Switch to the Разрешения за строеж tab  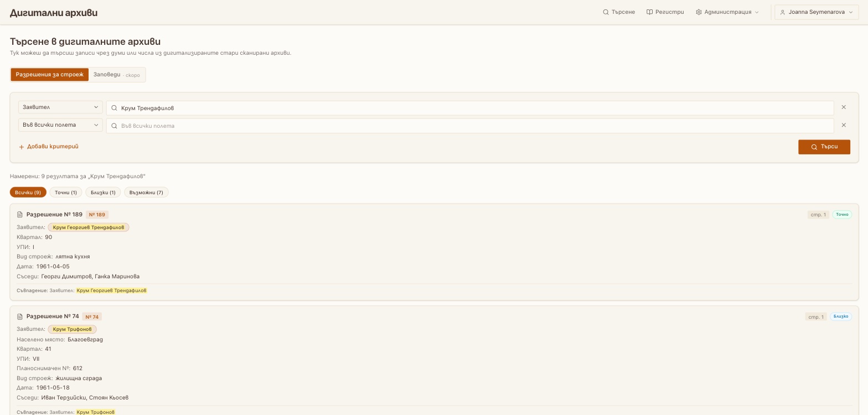point(49,75)
